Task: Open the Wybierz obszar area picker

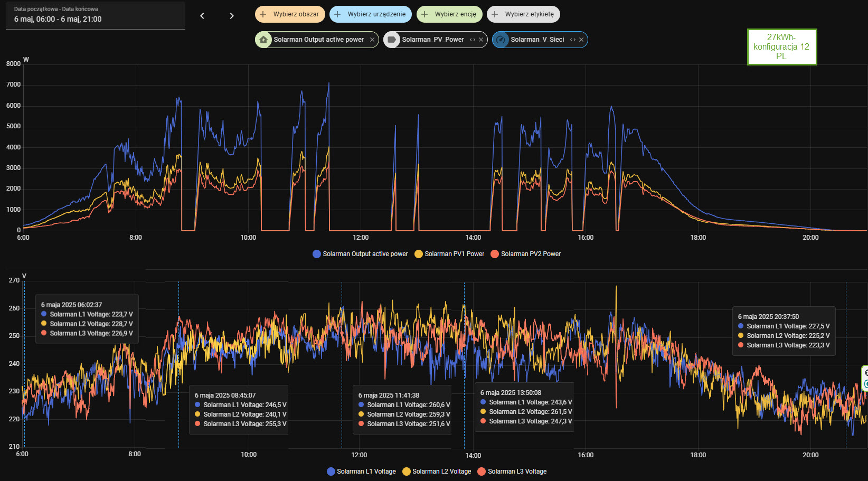Action: [290, 14]
